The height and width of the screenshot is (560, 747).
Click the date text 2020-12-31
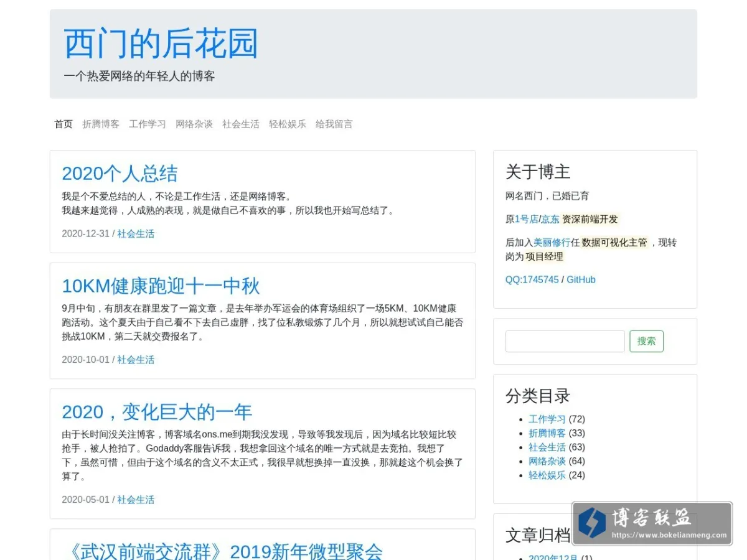click(85, 234)
